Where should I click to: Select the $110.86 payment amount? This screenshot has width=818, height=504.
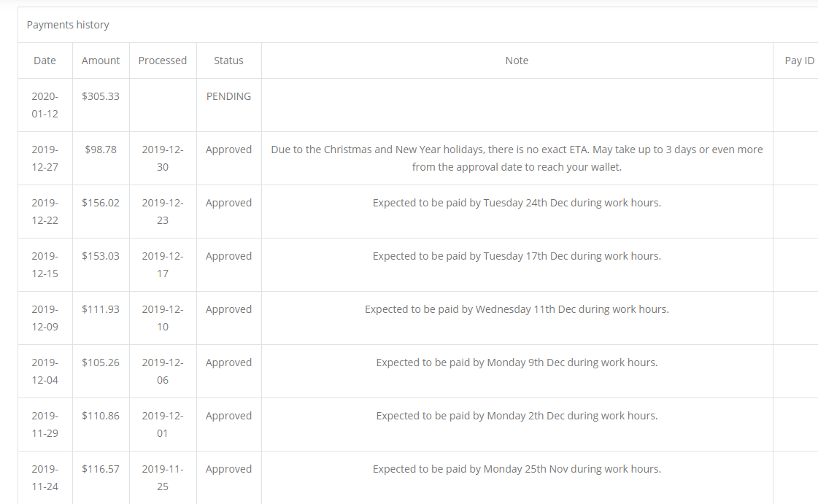pyautogui.click(x=101, y=416)
